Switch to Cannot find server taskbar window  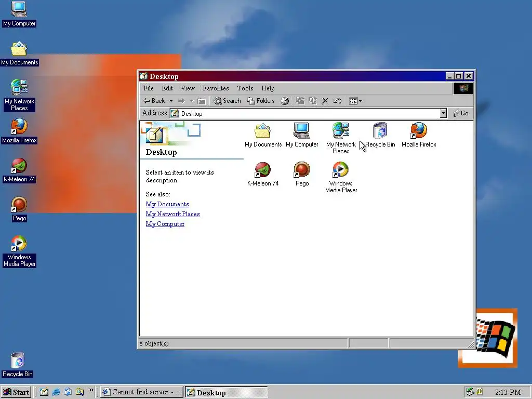point(142,392)
